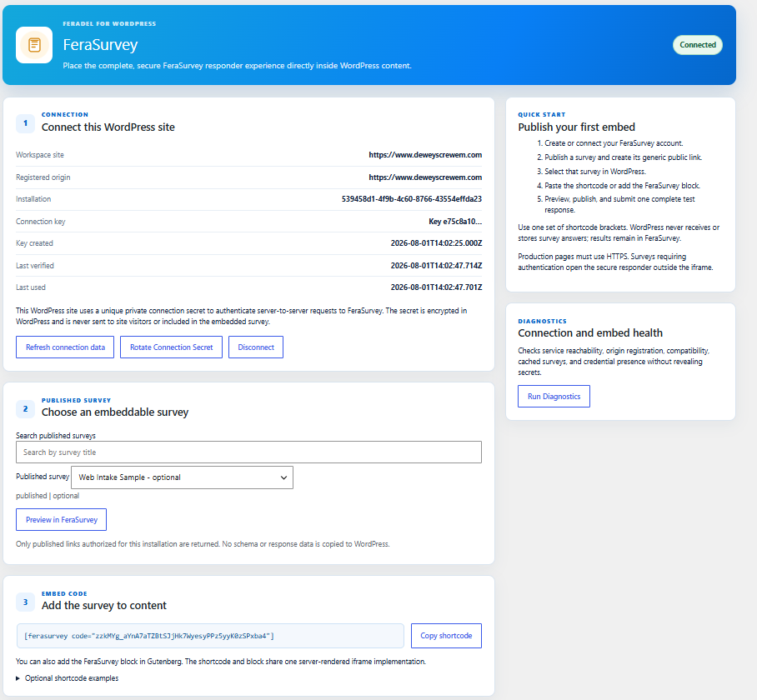Expand Optional shortcode examples
757x700 pixels.
tap(67, 678)
